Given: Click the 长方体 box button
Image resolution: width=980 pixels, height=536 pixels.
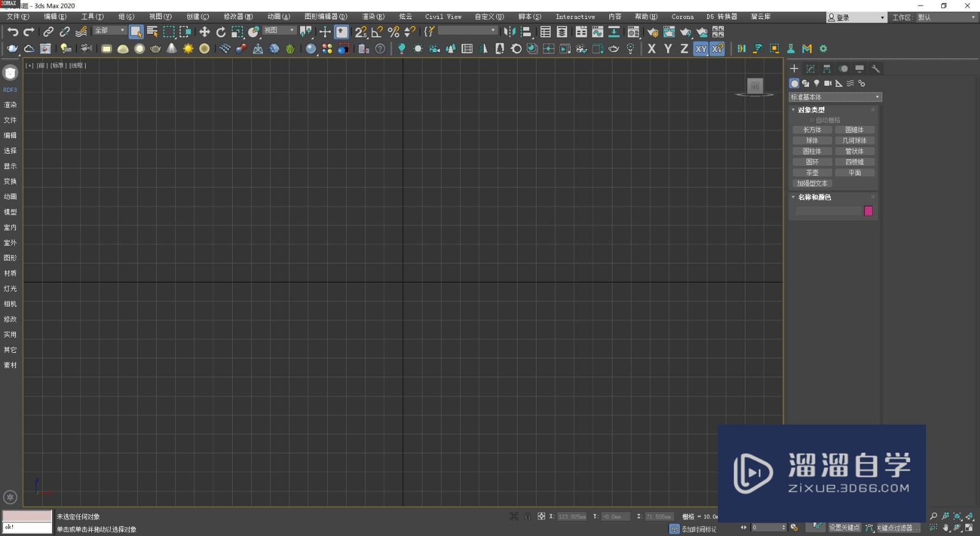Looking at the screenshot, I should [812, 130].
